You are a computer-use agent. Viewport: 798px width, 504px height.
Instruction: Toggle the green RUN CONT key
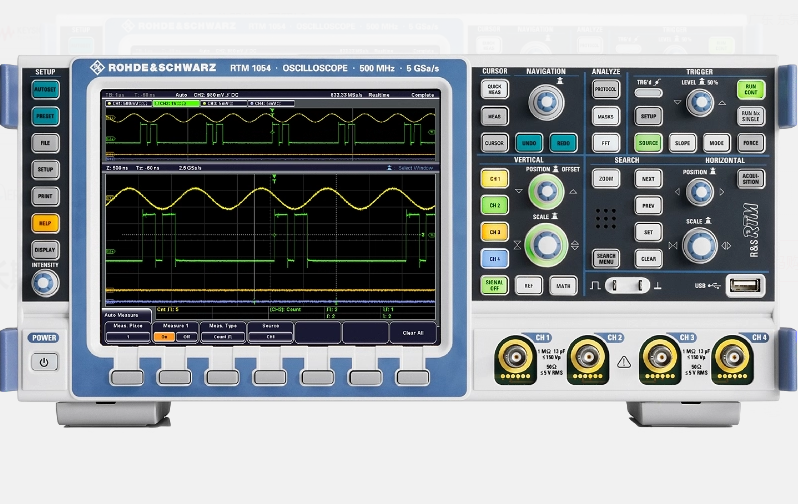(751, 90)
